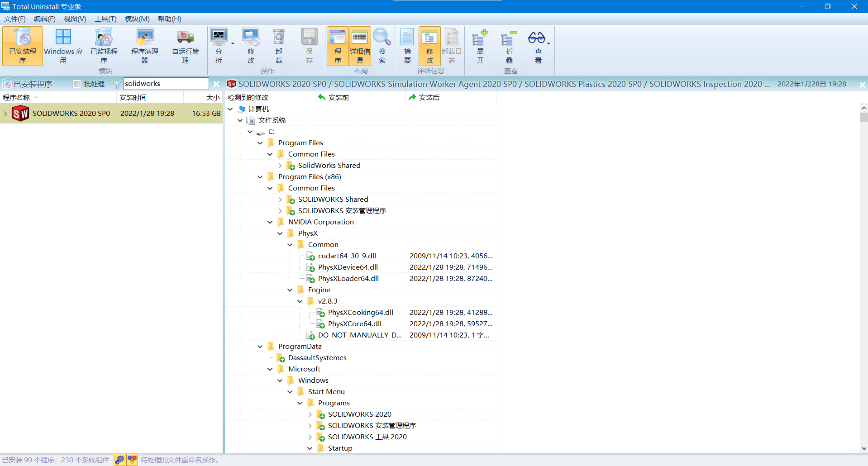Toggle the 修改 details view button
Image resolution: width=868 pixels, height=466 pixels.
pyautogui.click(x=429, y=46)
